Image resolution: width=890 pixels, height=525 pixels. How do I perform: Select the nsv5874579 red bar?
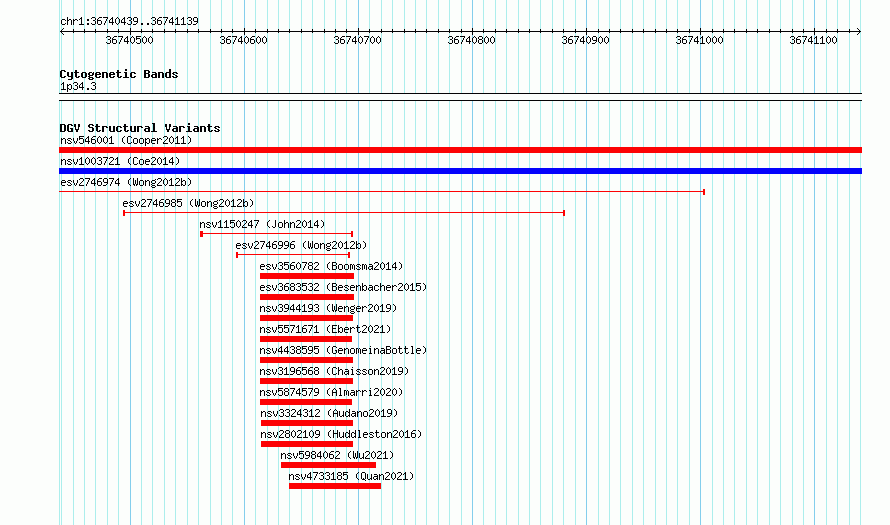(306, 402)
